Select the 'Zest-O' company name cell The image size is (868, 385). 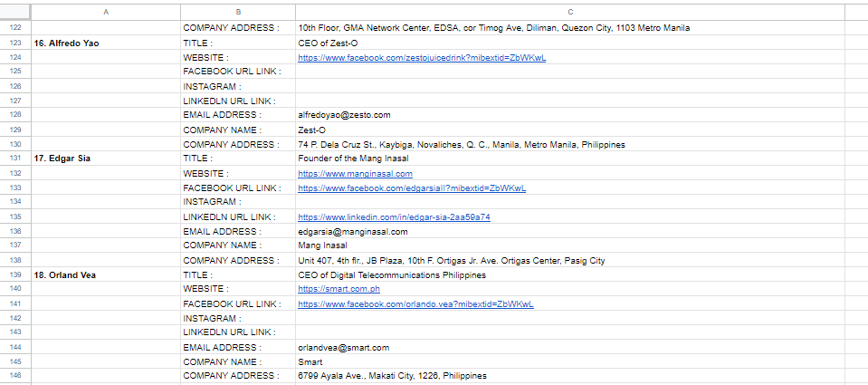(570, 130)
